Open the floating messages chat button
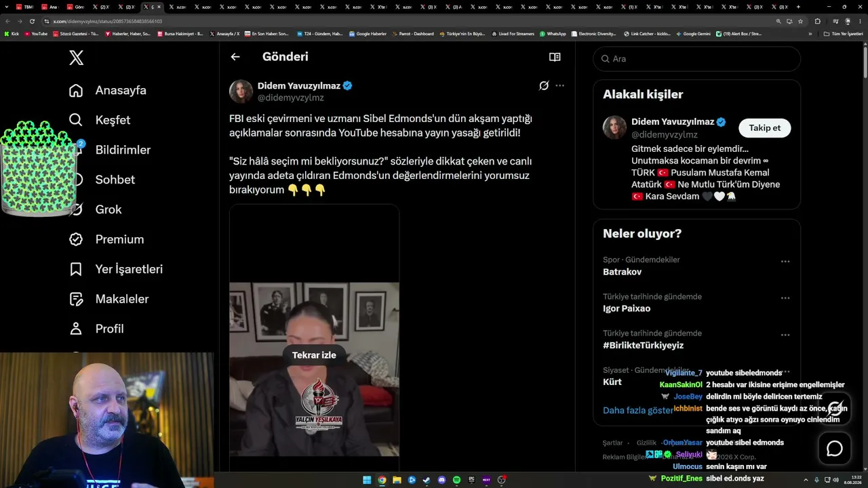Viewport: 868px width, 488px height. [834, 448]
